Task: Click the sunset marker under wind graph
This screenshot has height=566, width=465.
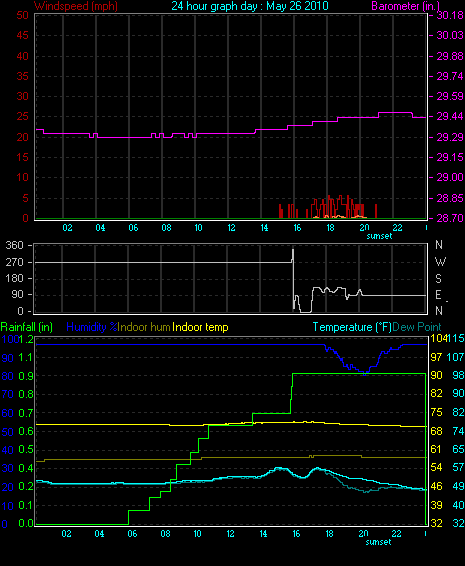Action: 379,236
